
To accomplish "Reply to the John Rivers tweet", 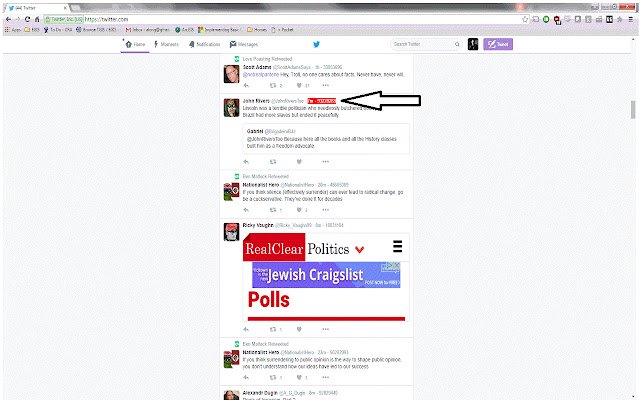I will coord(246,162).
